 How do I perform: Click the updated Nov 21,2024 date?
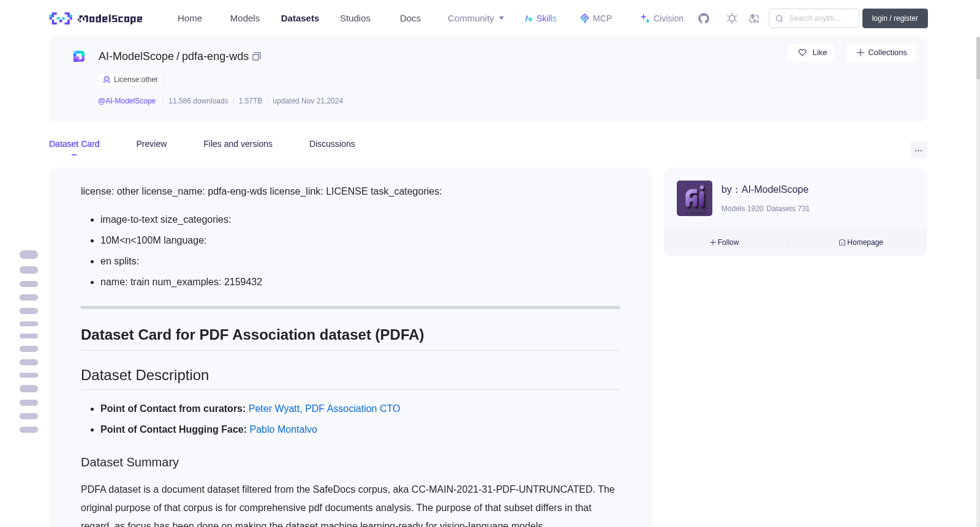click(307, 101)
